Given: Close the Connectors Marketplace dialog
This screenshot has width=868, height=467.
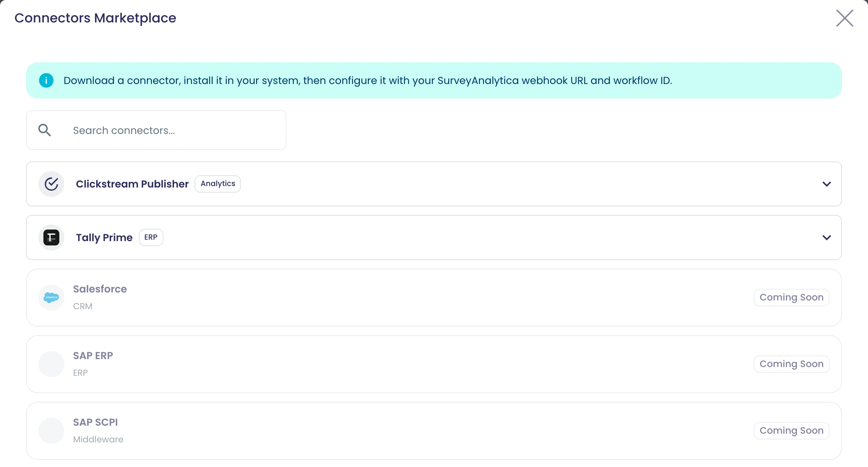Looking at the screenshot, I should tap(844, 18).
